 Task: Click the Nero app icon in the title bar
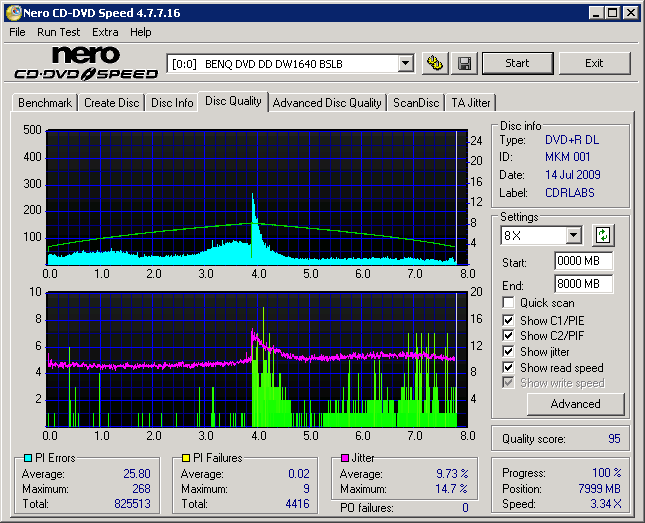12,13
